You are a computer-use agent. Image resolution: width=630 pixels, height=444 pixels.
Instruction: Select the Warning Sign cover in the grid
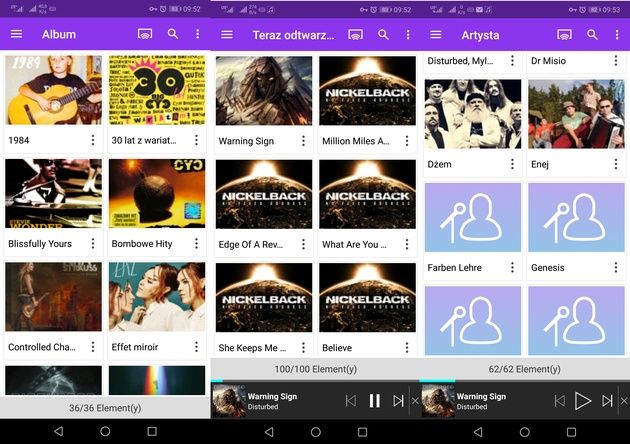coord(264,91)
